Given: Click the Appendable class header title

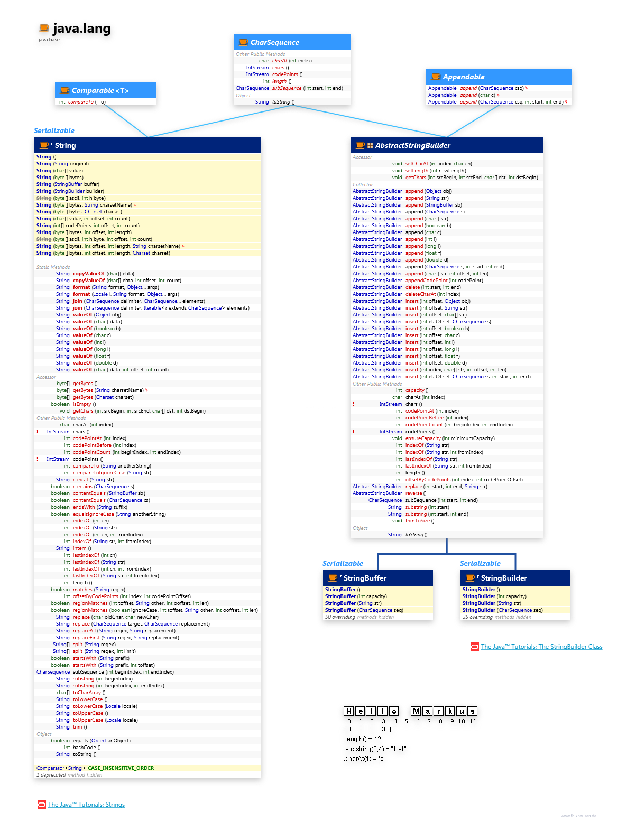Looking at the screenshot, I should pos(464,77).
